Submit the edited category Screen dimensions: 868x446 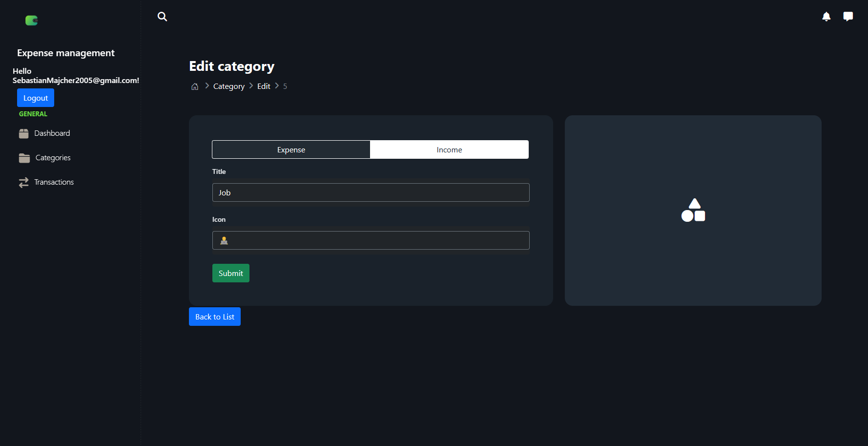pyautogui.click(x=230, y=273)
